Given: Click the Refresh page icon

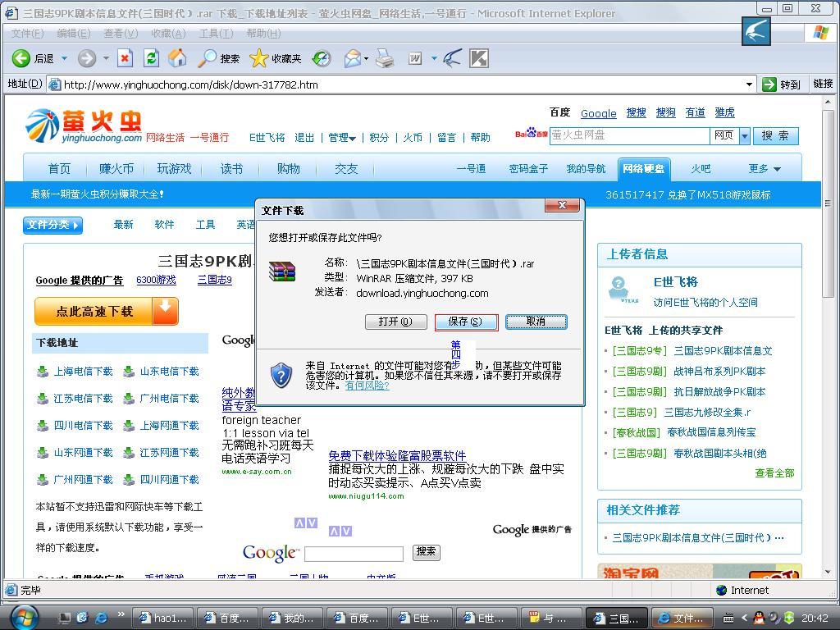Looking at the screenshot, I should pos(151,58).
